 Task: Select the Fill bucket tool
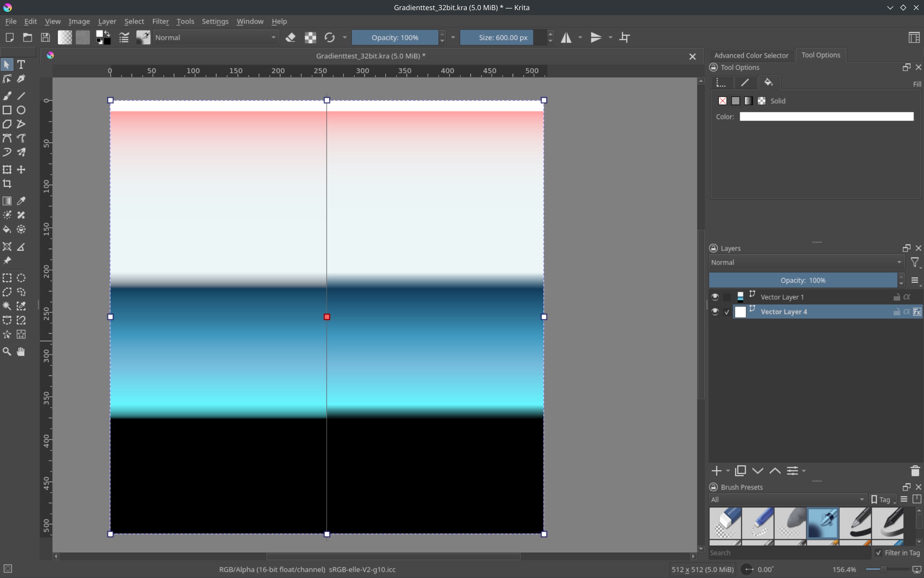click(x=7, y=229)
